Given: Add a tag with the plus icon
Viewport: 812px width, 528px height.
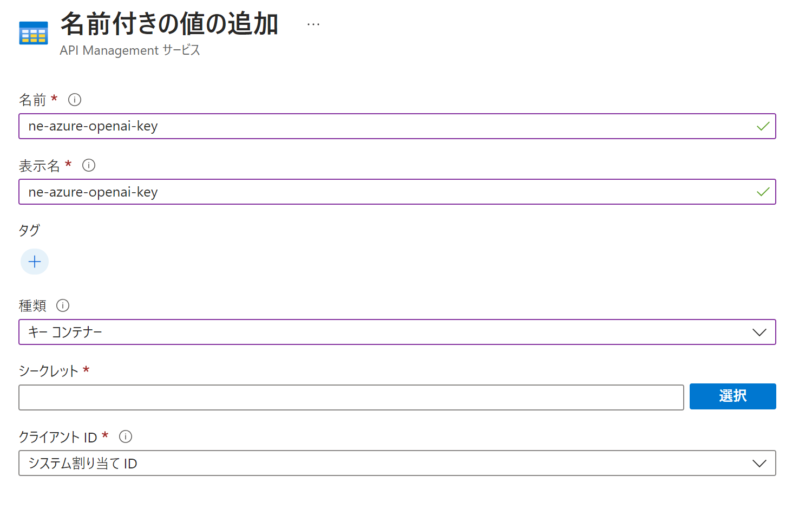Looking at the screenshot, I should [x=35, y=262].
